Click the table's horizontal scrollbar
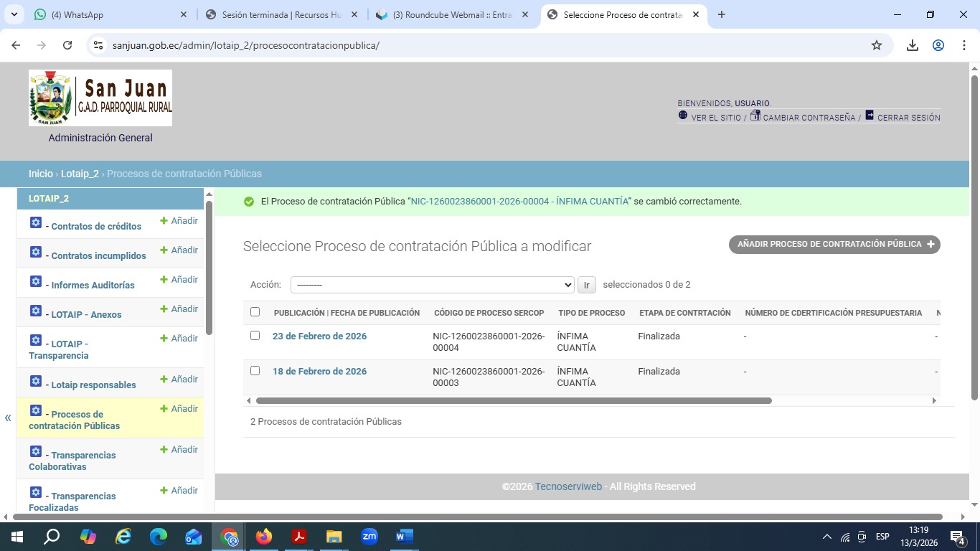Viewport: 980px width, 551px height. [513, 401]
